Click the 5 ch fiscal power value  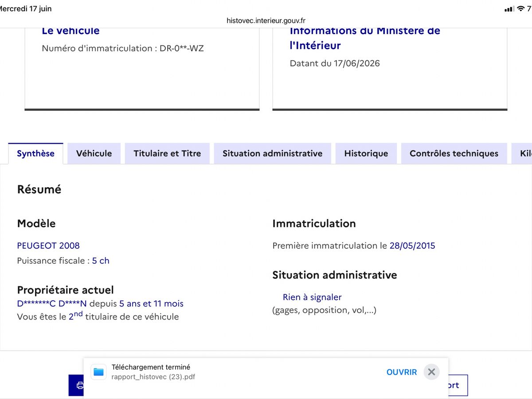(x=101, y=261)
